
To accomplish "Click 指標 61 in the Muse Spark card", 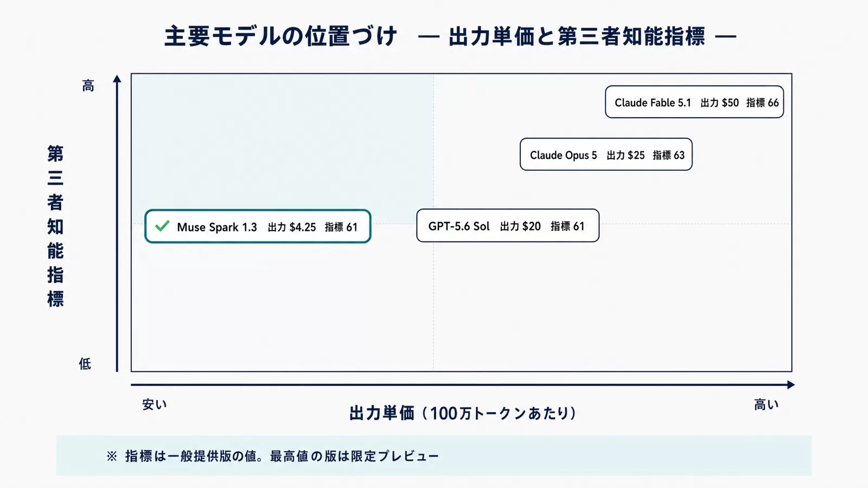I will [341, 227].
